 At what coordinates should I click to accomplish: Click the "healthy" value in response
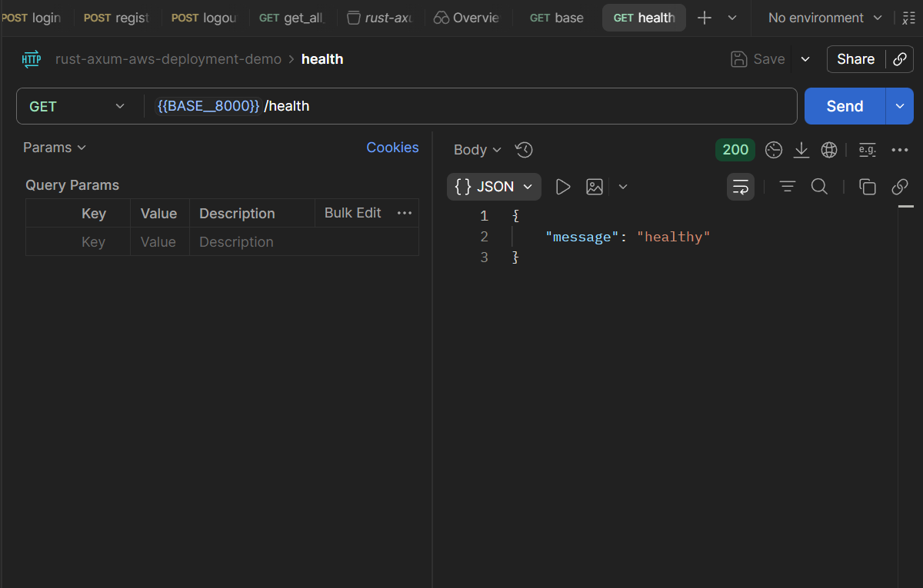[673, 237]
